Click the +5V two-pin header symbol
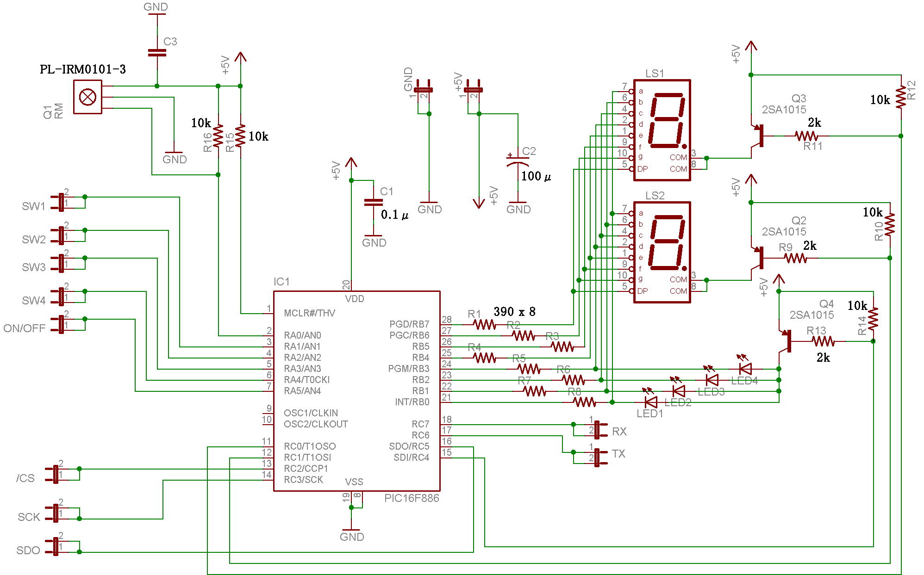 point(473,90)
